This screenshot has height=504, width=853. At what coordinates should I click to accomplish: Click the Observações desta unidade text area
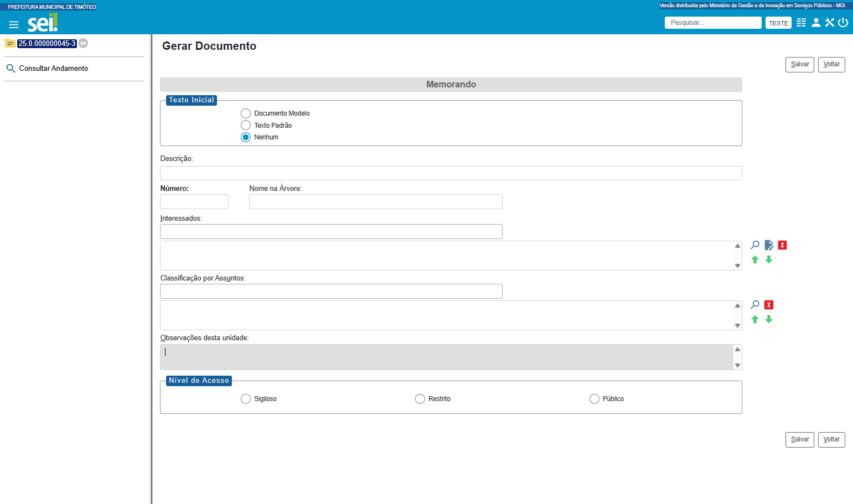447,357
